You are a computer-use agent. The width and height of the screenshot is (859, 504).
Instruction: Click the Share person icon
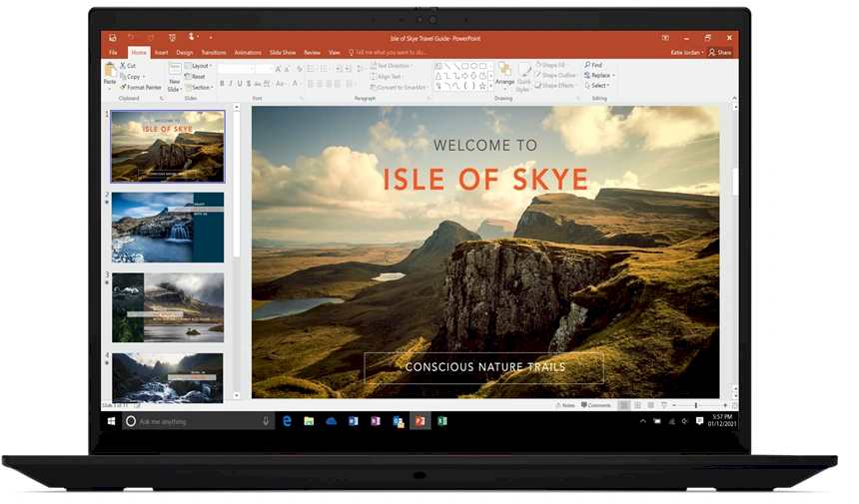[712, 53]
